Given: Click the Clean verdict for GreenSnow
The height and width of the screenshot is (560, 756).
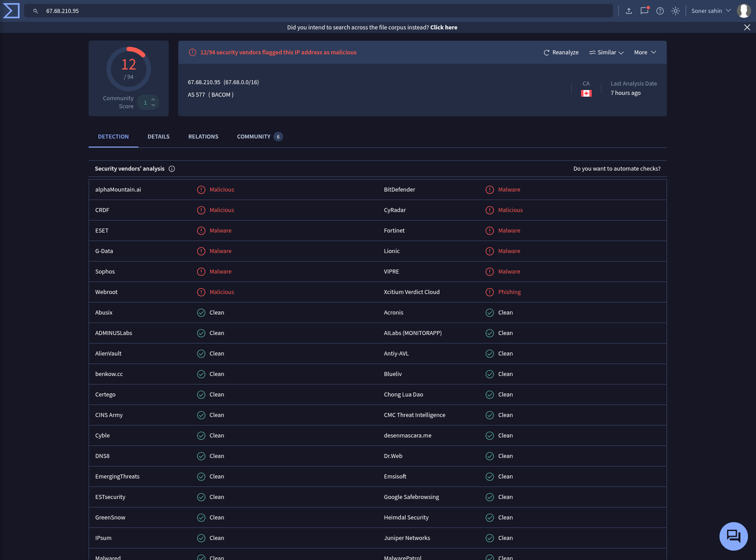Looking at the screenshot, I should point(217,518).
